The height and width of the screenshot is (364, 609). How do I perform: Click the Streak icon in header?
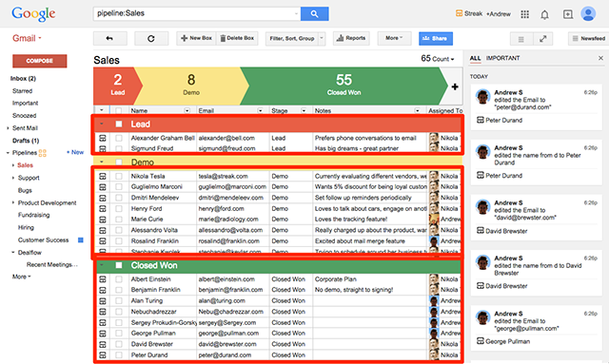tap(459, 13)
